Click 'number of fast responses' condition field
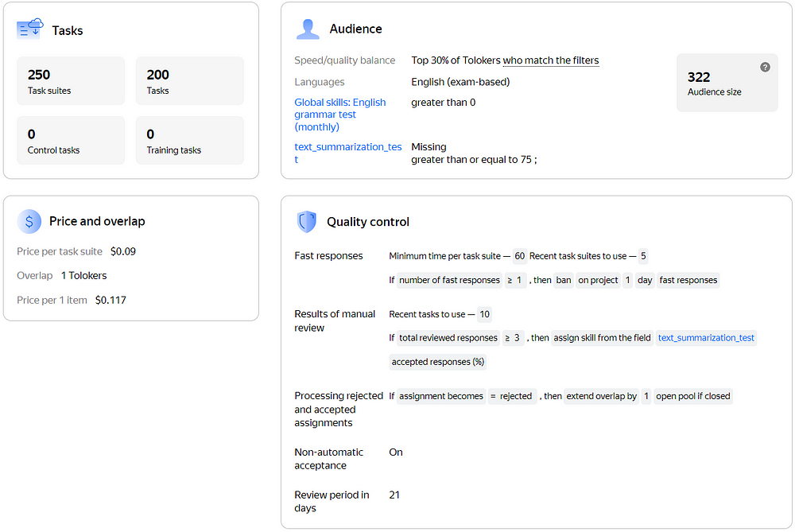The width and height of the screenshot is (795, 532). 449,280
